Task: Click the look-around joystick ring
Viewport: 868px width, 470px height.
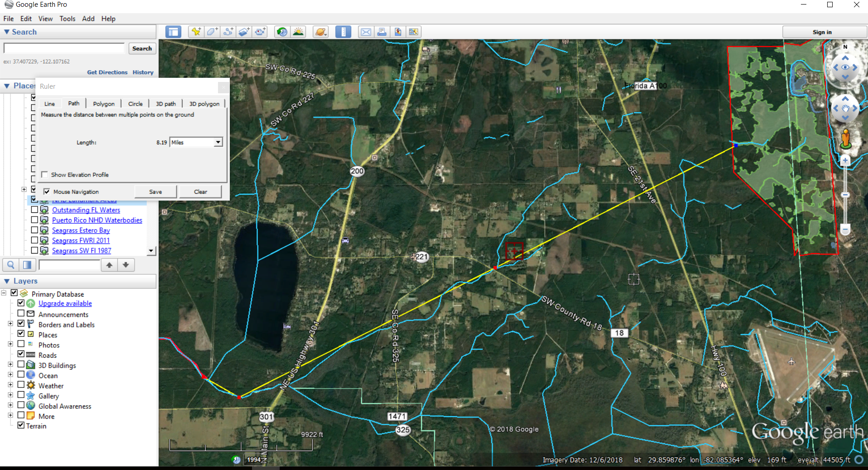Action: click(x=845, y=67)
